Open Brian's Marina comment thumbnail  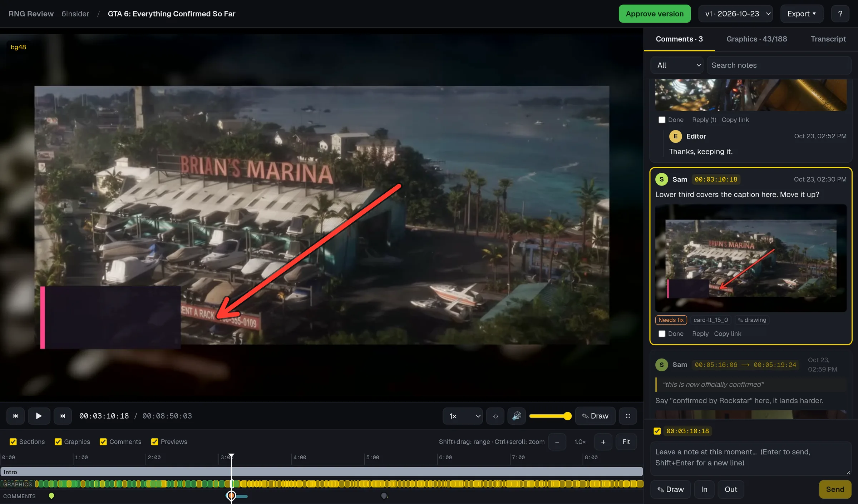coord(751,258)
